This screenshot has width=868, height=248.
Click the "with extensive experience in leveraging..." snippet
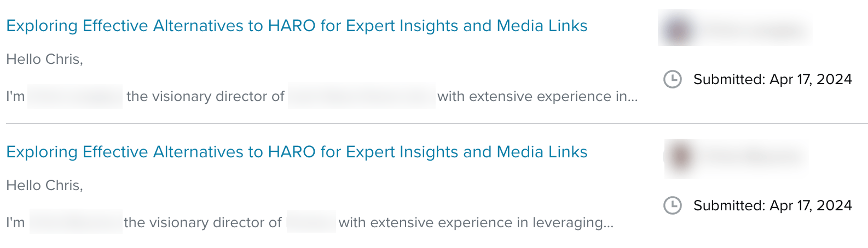point(476,223)
